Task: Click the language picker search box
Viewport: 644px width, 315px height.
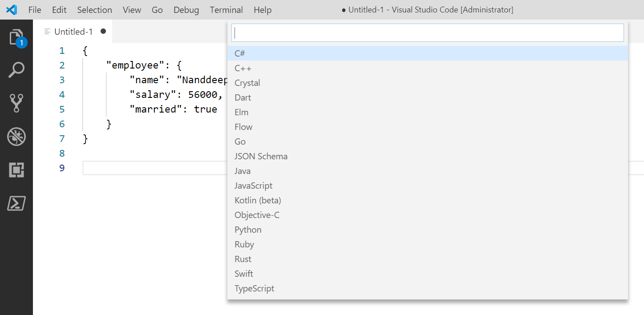Action: [427, 33]
